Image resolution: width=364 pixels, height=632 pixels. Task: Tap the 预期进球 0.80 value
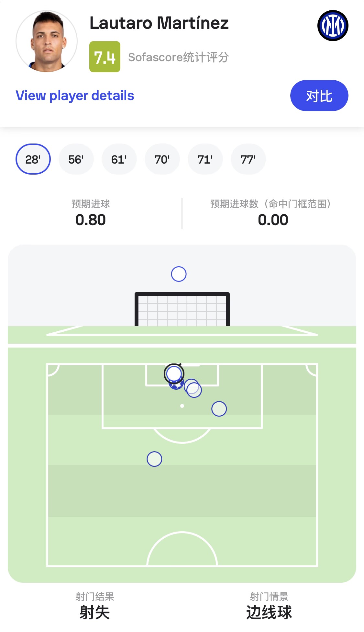click(x=91, y=220)
